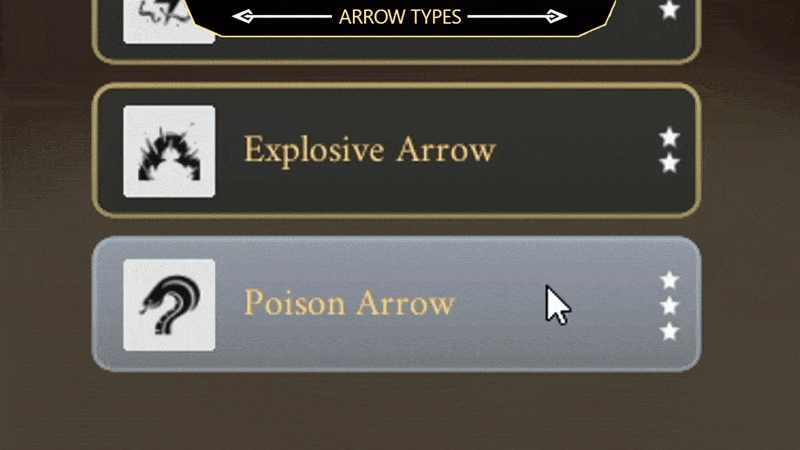Click the single star on the topmost row
Screen dimensions: 800x450
[x=669, y=10]
